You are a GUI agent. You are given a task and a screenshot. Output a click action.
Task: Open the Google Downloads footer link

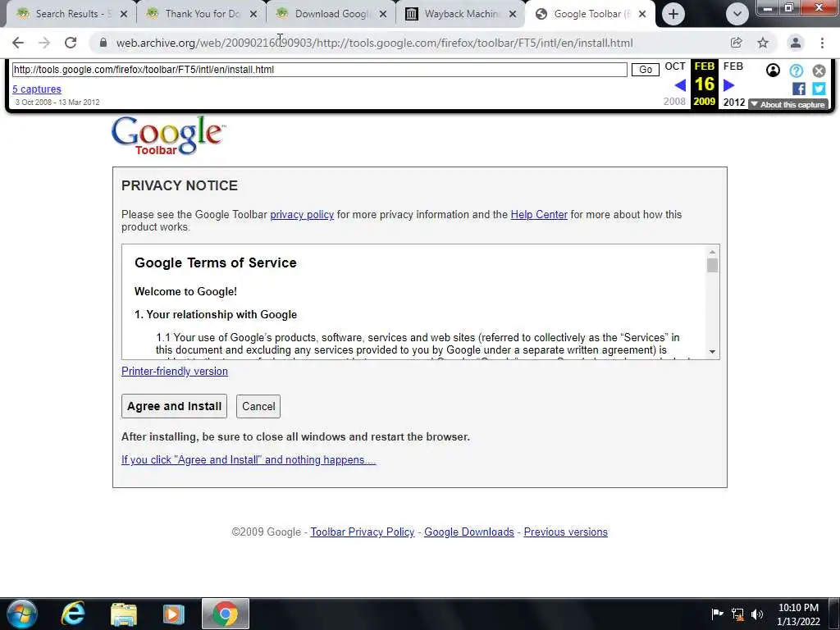[468, 532]
